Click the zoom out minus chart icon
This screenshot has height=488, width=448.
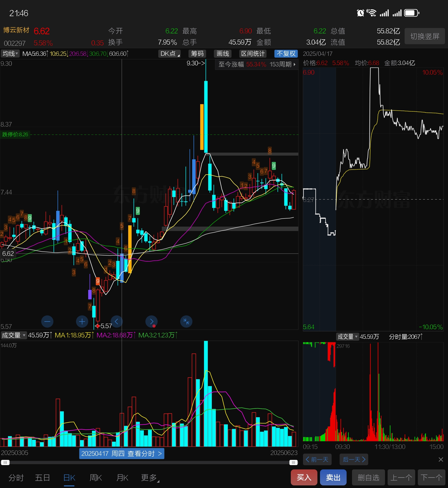point(47,322)
